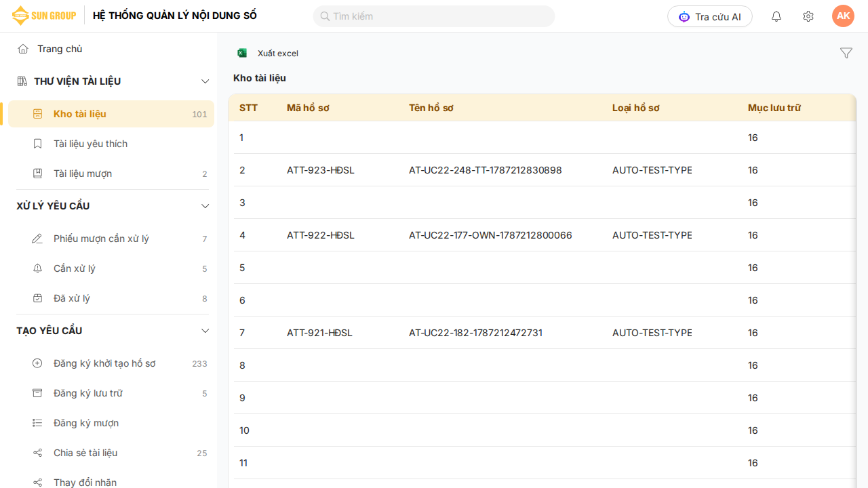The height and width of the screenshot is (488, 868).
Task: Click the Kho tài liệu archive icon
Action: (38, 114)
